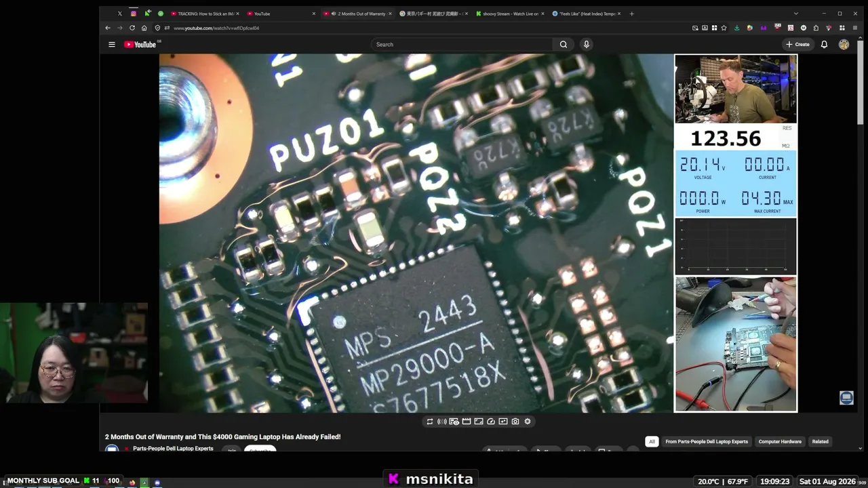Click the Create button on YouTube
The height and width of the screenshot is (488, 868).
(797, 45)
